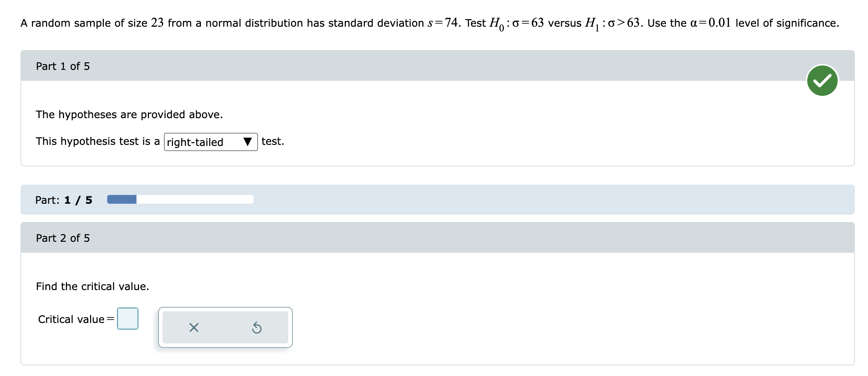868x376 pixels.
Task: Click the X delete icon beside the critical value box
Action: [x=194, y=328]
